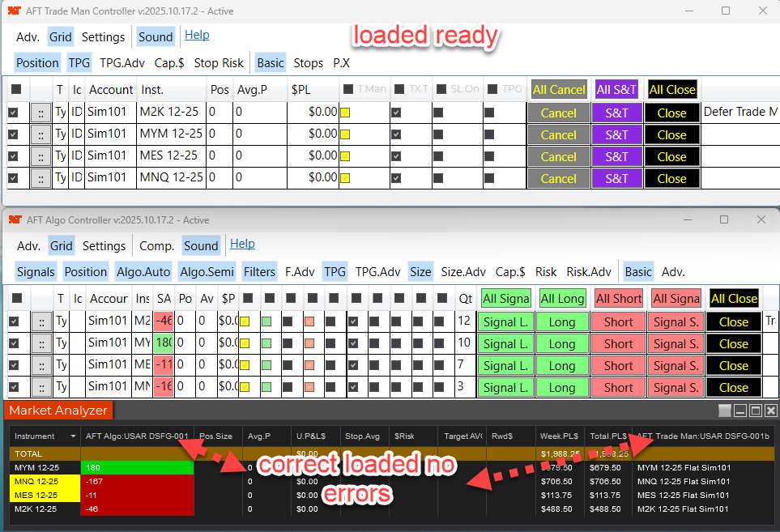Click the Signal L. button in the Algo Controller row with Qt 12
The width and height of the screenshot is (780, 532).
click(505, 321)
